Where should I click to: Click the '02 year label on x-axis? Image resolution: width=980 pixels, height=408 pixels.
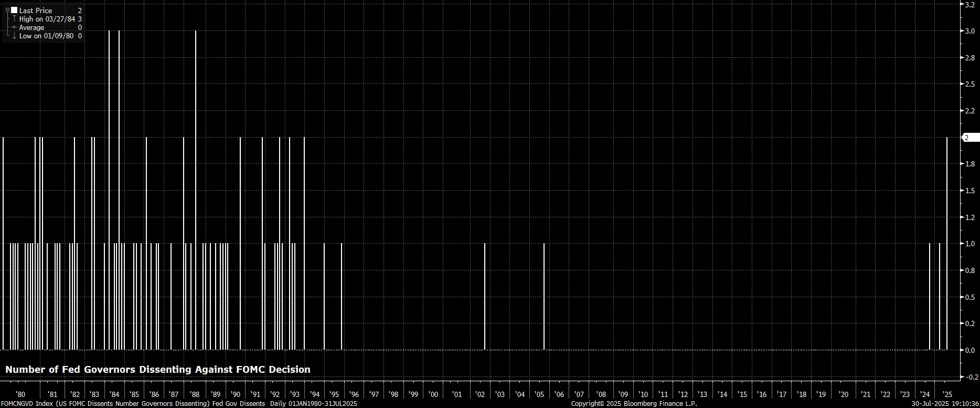(x=480, y=394)
